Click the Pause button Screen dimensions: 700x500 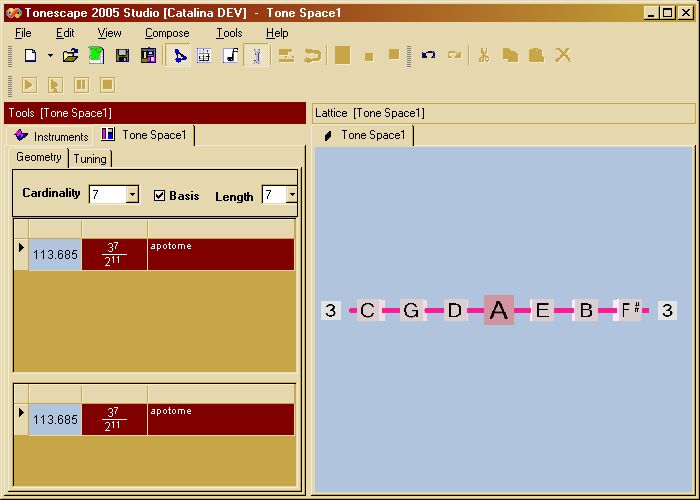(x=81, y=85)
